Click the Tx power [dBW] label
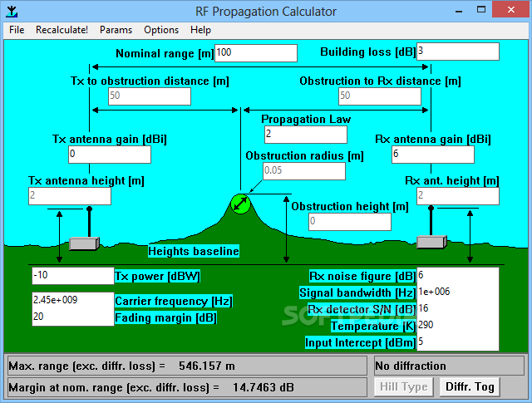The image size is (532, 403). pos(157,276)
